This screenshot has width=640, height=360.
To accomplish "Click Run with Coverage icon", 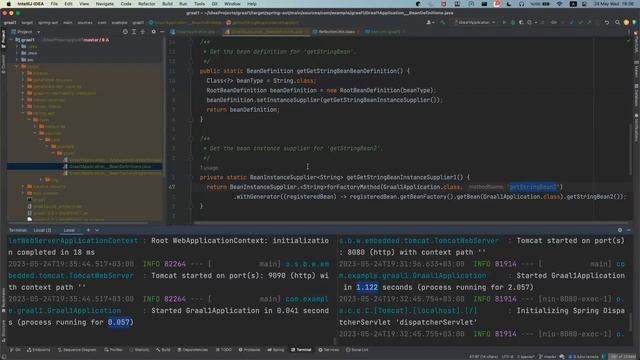I will click(x=522, y=22).
